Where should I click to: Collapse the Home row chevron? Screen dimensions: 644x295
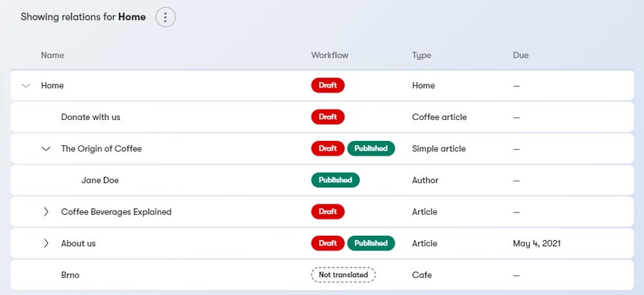(26, 85)
